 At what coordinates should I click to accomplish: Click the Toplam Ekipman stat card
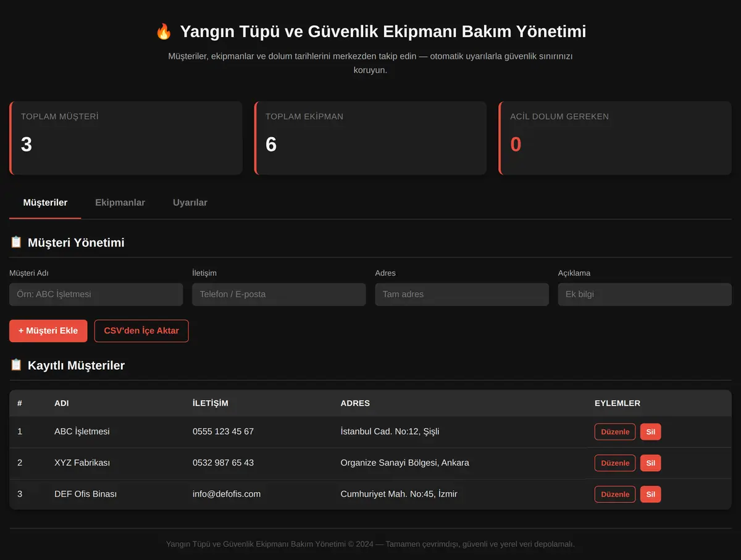pos(371,138)
